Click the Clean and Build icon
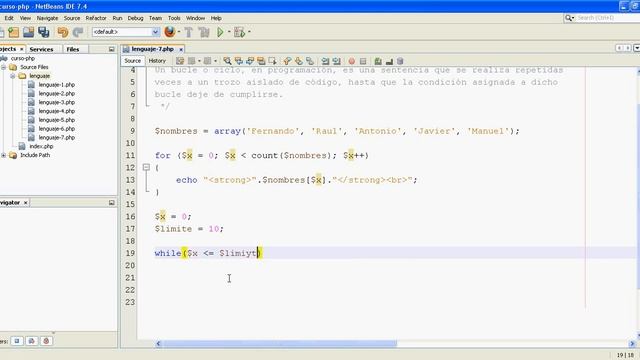The height and width of the screenshot is (360, 640). tap(204, 32)
